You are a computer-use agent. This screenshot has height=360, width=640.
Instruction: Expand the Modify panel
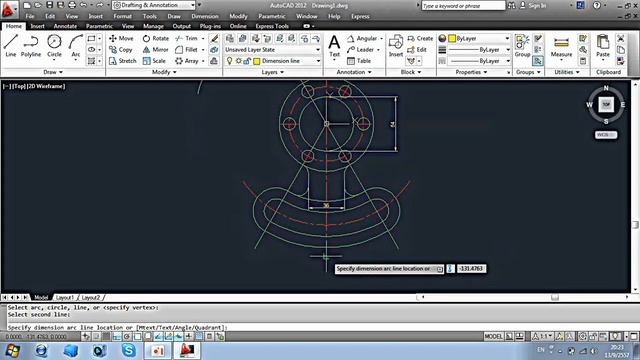[164, 72]
